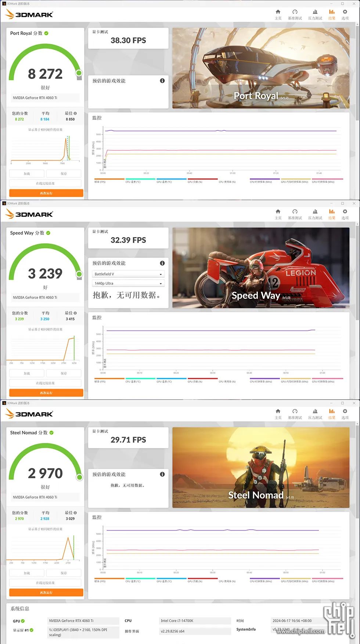Click green check next to 显示屏 #1
Viewport: 360px width, 644px height.
point(32,630)
